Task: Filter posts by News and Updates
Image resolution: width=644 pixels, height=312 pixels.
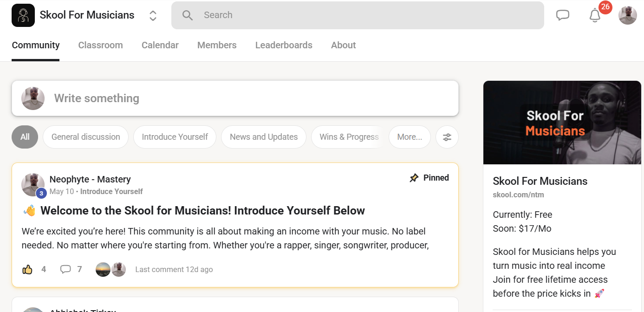Action: (264, 137)
